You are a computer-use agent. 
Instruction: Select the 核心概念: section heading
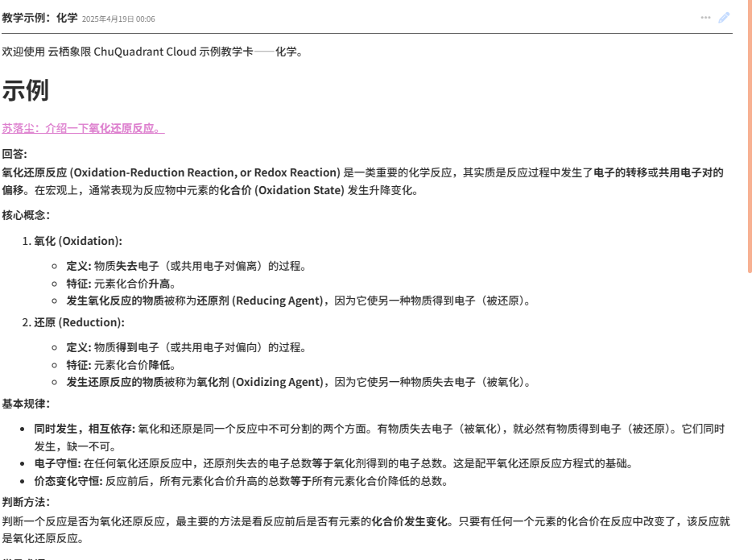pos(26,215)
